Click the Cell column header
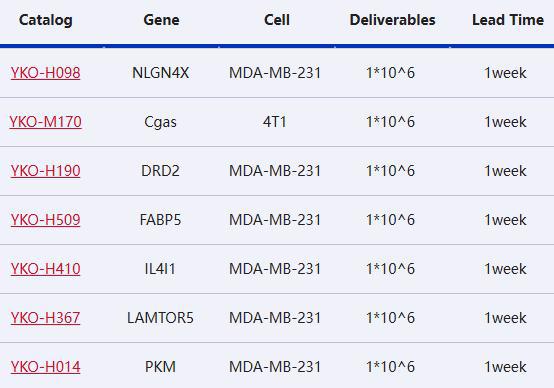The image size is (554, 388). click(x=277, y=20)
